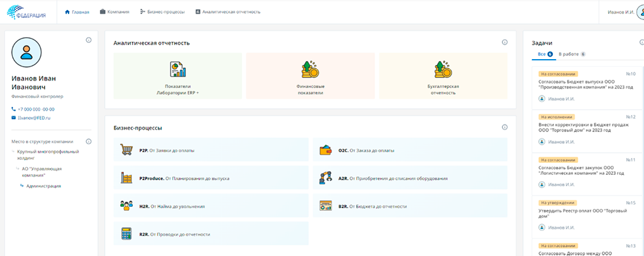Open task №15 Утвердить Реестр оплат

point(587,217)
